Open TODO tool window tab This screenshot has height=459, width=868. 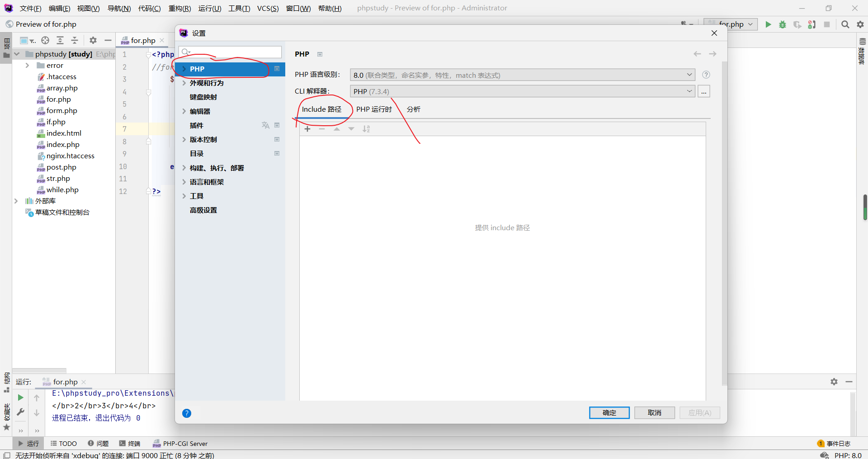pyautogui.click(x=64, y=444)
